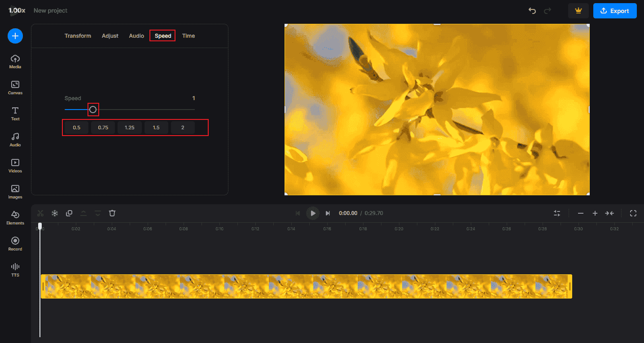The height and width of the screenshot is (343, 644).
Task: Click the Speed slider handle
Action: tap(93, 109)
